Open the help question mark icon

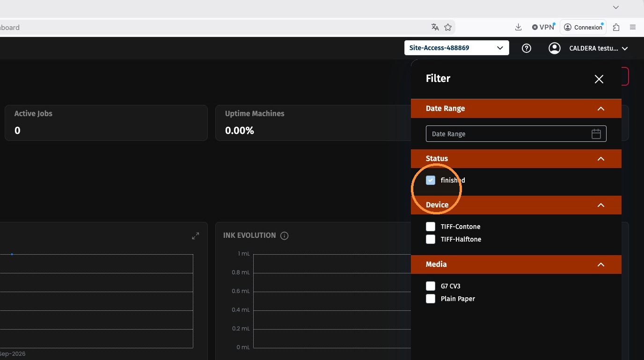pos(527,48)
